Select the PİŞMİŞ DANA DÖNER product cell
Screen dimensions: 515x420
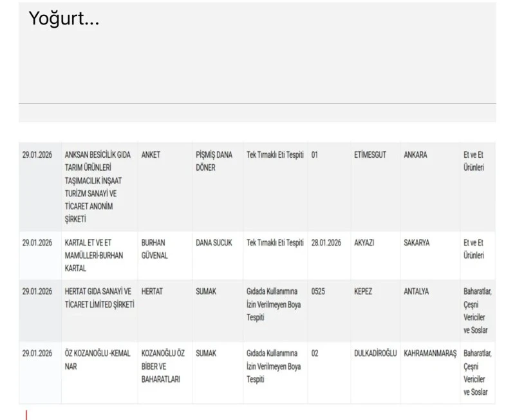point(214,161)
